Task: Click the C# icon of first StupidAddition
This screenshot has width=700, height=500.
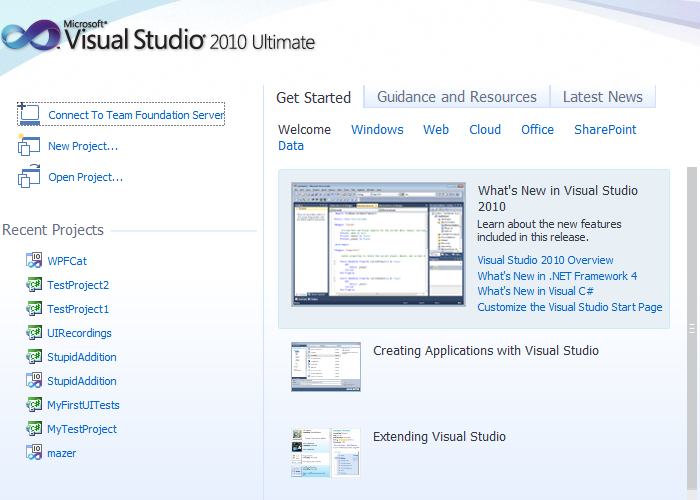Action: (34, 357)
